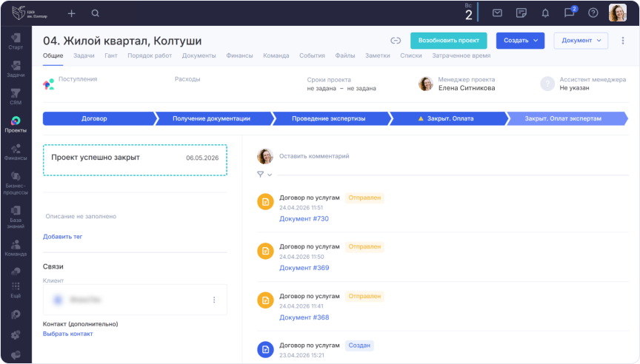The image size is (640, 364).
Task: Open document icon for Документ #369
Action: [x=265, y=251]
